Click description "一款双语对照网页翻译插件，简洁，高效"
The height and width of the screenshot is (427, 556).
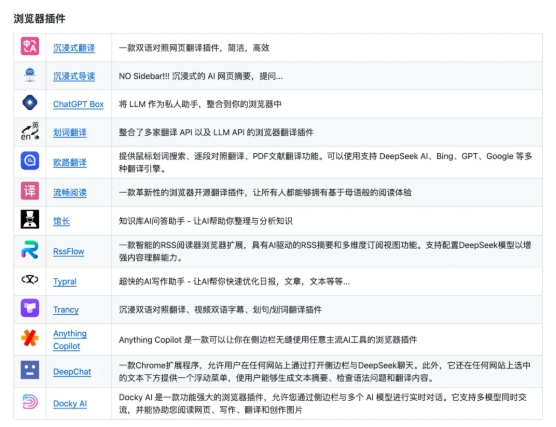click(194, 48)
